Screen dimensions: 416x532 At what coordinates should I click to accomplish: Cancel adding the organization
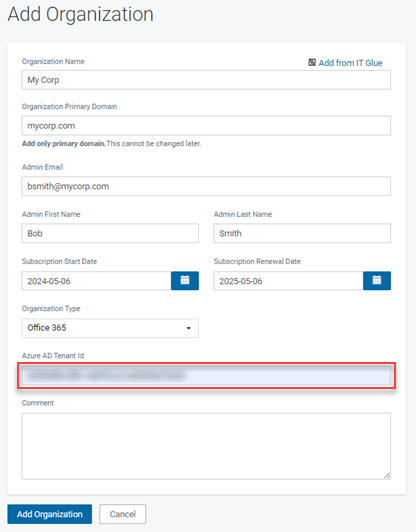[x=122, y=514]
